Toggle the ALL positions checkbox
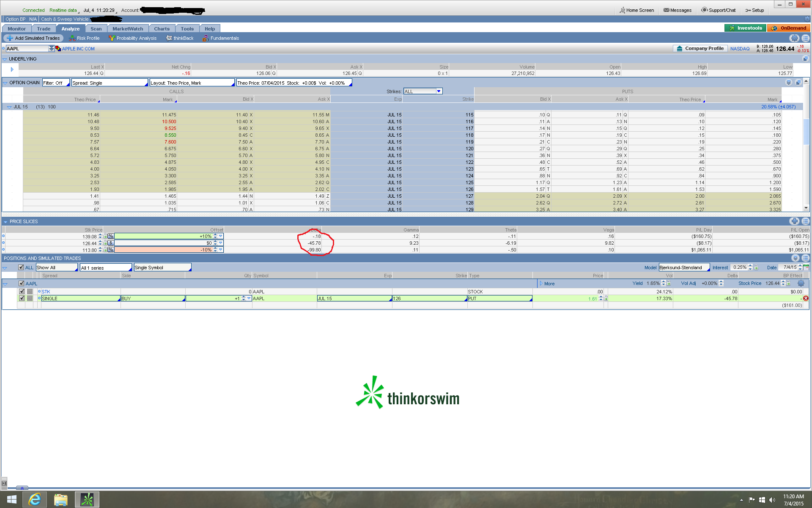Screen dimensions: 812x508 21,268
